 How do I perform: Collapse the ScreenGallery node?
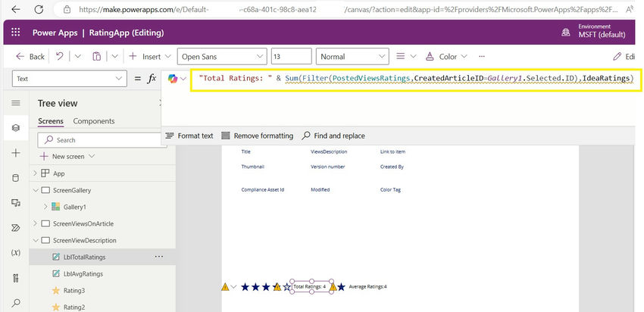(35, 190)
